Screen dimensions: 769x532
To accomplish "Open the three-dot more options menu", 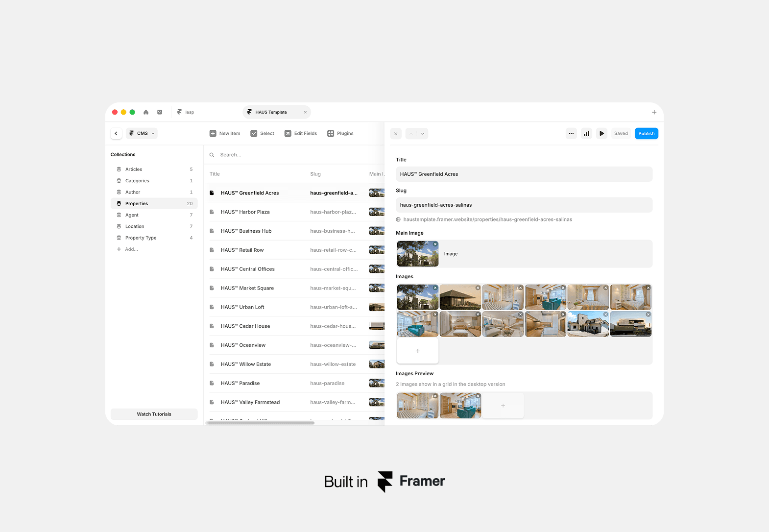I will [x=571, y=133].
